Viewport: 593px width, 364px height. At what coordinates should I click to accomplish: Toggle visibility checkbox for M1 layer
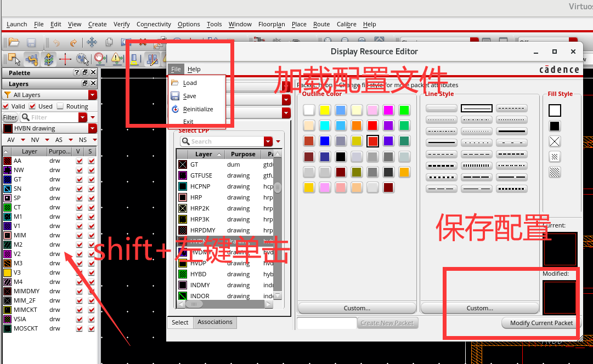click(79, 217)
